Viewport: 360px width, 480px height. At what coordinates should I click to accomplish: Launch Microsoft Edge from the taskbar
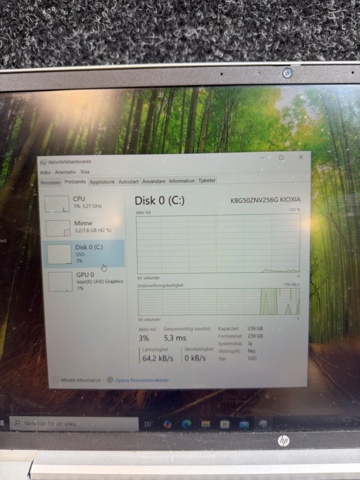click(186, 424)
